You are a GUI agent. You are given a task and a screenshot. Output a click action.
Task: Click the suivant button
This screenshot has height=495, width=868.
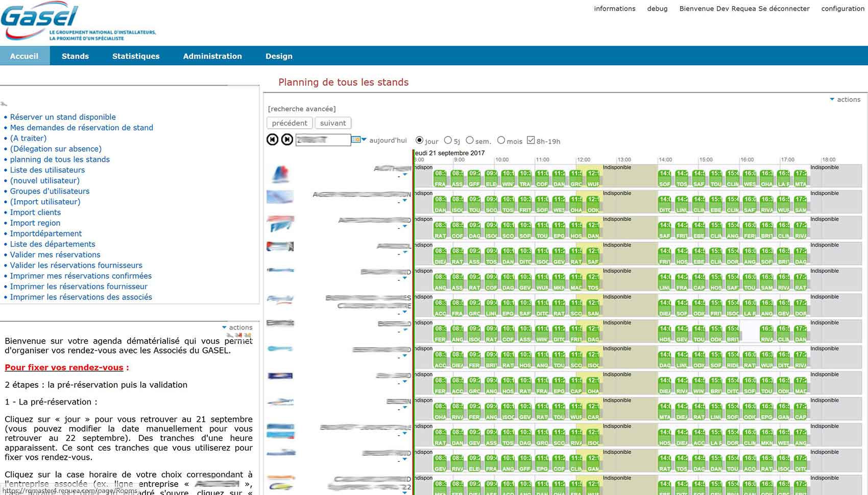(333, 123)
